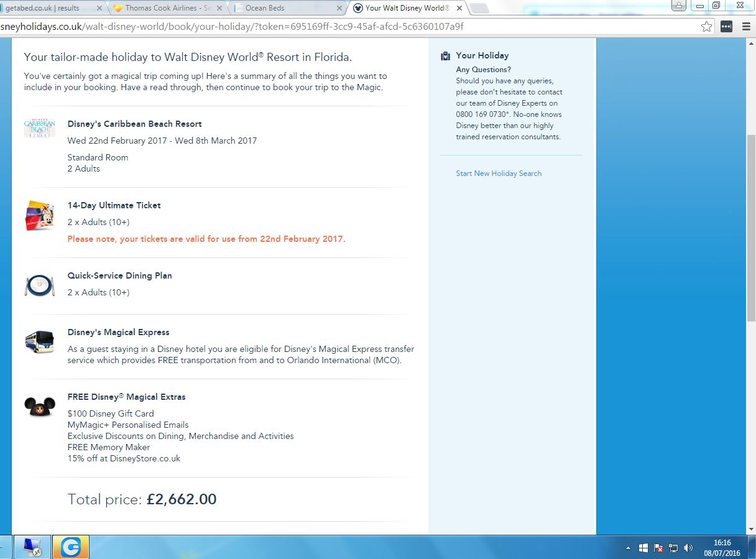Click the Disney's Caribbean Beach Resort heading
The width and height of the screenshot is (756, 559).
134,124
